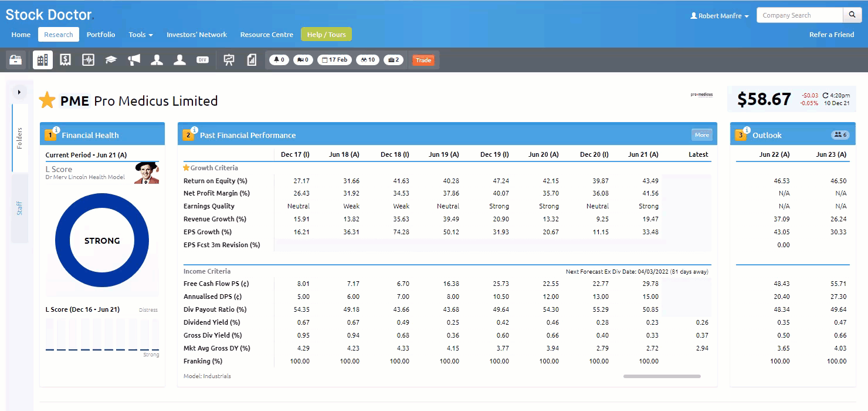Click the graduation cap icon

click(x=111, y=60)
